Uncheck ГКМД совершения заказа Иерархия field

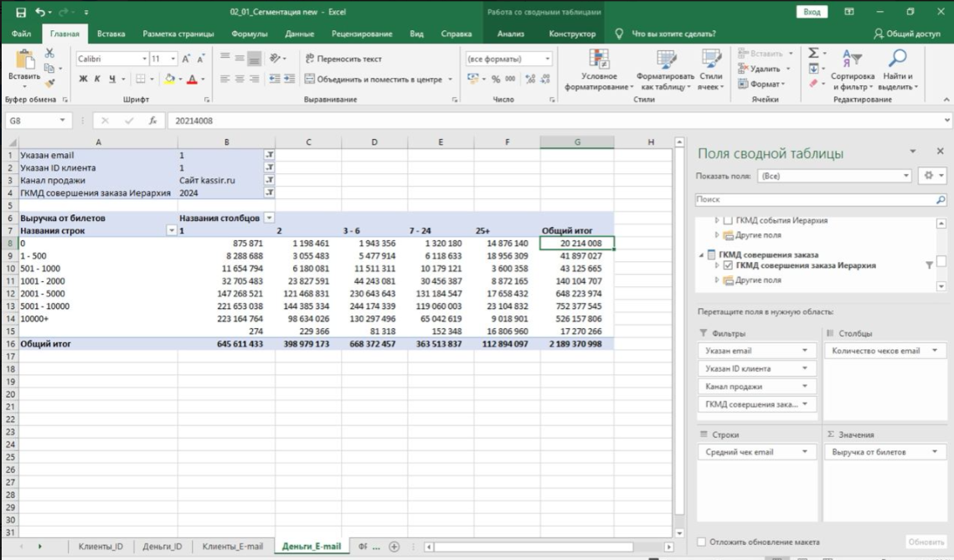[726, 265]
